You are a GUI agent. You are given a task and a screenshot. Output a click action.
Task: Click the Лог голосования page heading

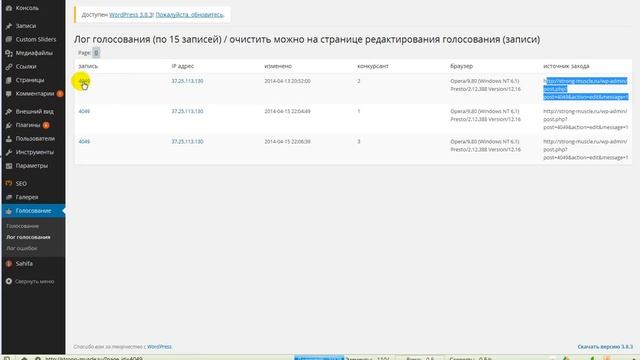pyautogui.click(x=307, y=40)
